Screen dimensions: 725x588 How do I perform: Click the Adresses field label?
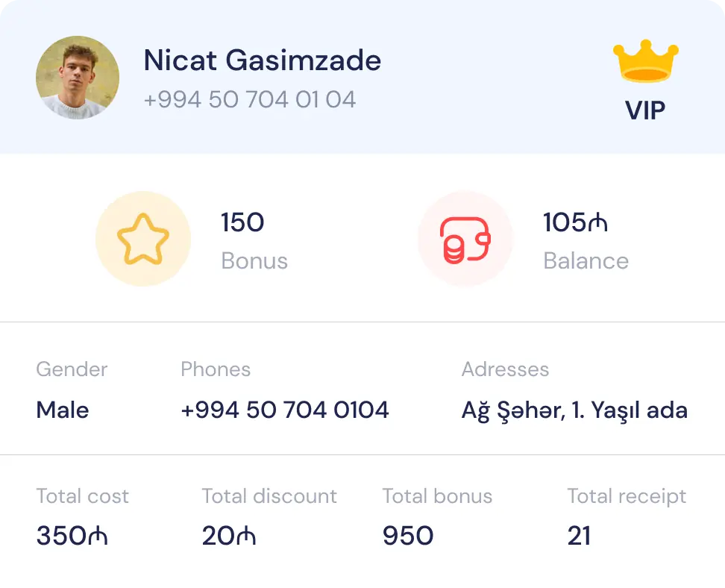(x=505, y=369)
